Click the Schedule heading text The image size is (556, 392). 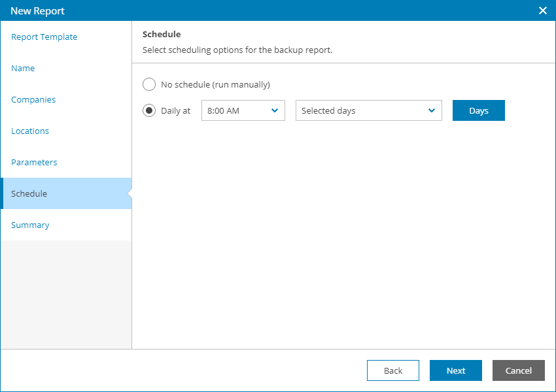click(x=162, y=34)
